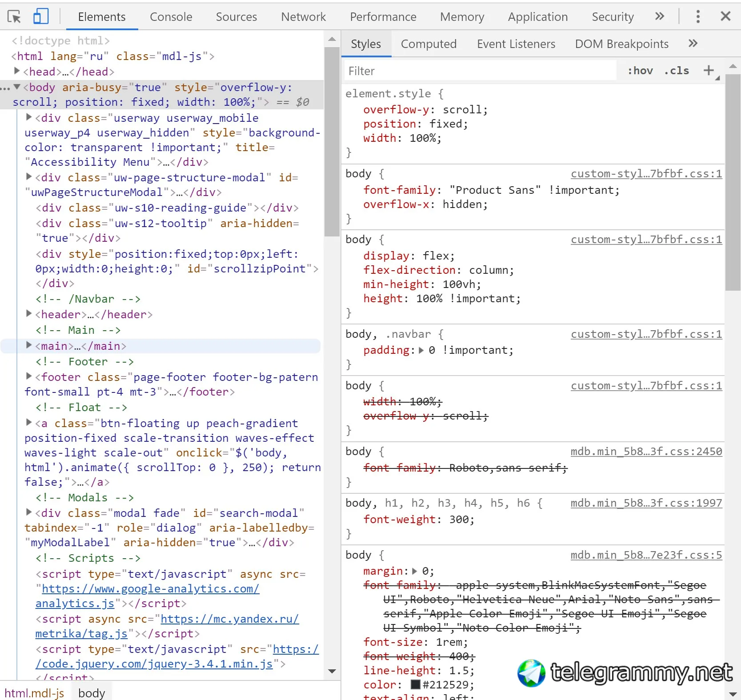This screenshot has height=700, width=741.
Task: Toggle the .cls class editor button
Action: pyautogui.click(x=677, y=71)
